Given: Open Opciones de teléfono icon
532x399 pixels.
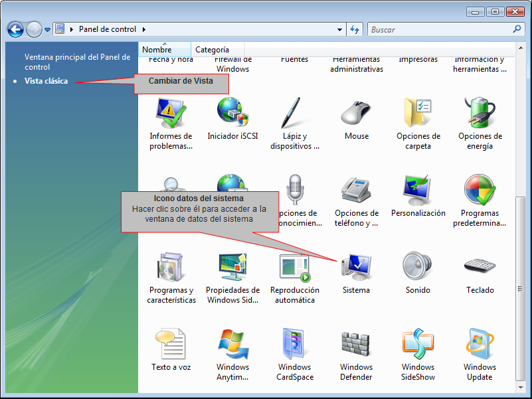Looking at the screenshot, I should point(356,190).
